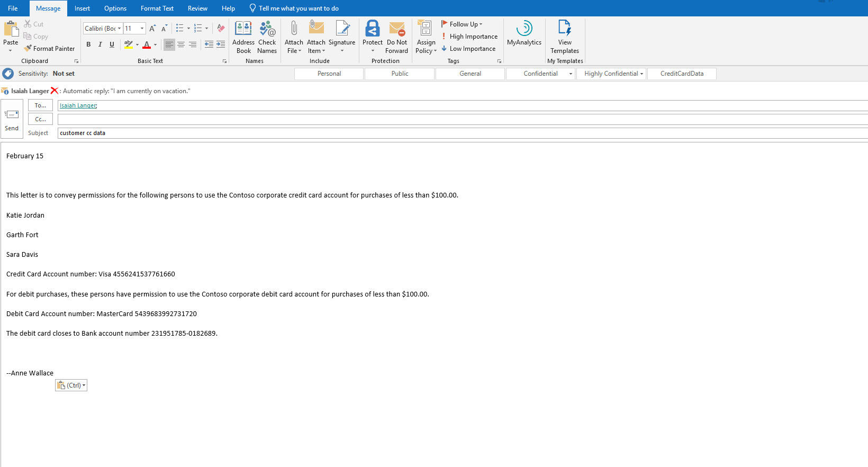The height and width of the screenshot is (467, 868).
Task: Open the File tab
Action: [13, 8]
